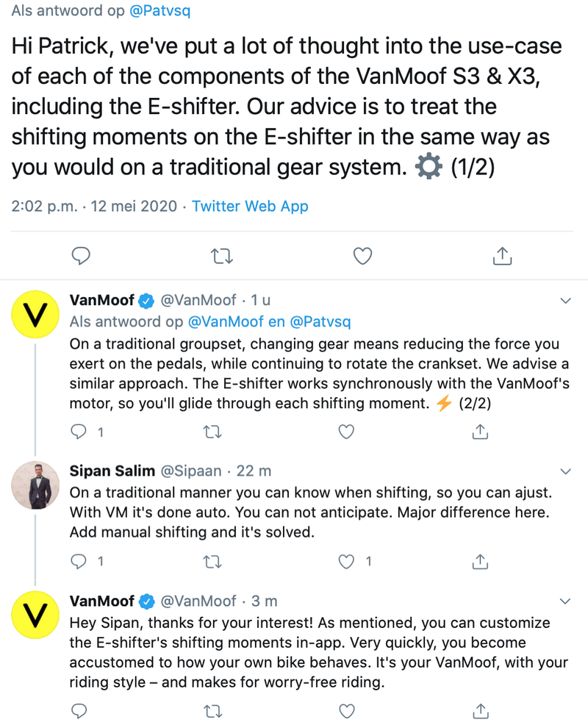Like VanMoof's (2/2) groupset tweet

point(347,432)
